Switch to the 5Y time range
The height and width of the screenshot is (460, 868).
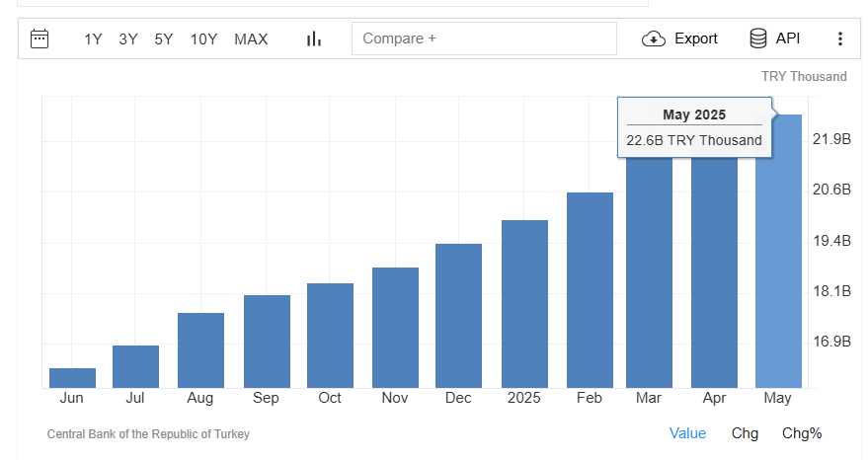pos(164,39)
